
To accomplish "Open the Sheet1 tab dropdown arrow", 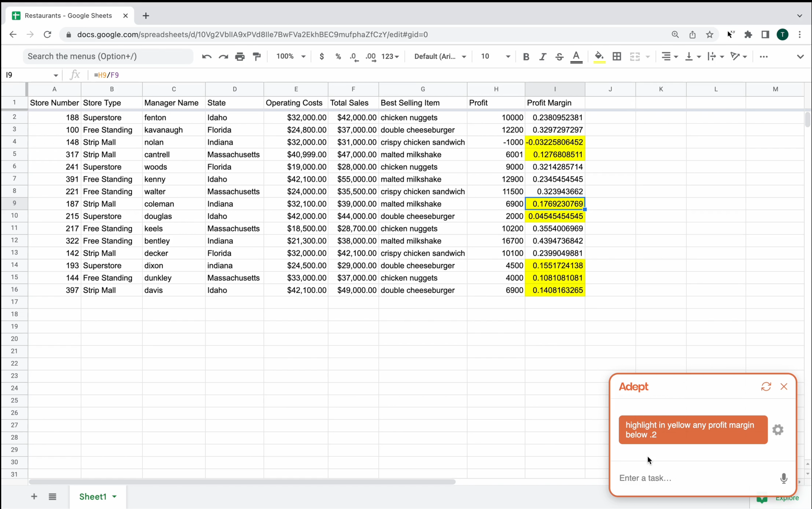I will (x=114, y=497).
